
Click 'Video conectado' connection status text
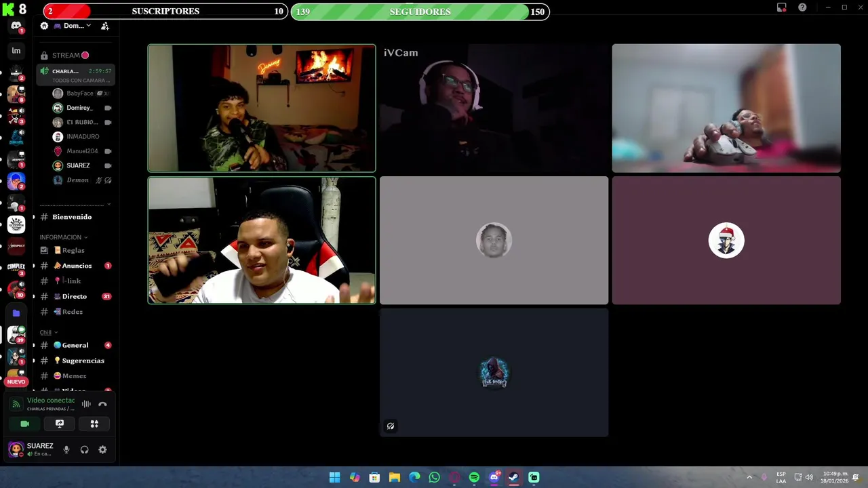(x=51, y=401)
